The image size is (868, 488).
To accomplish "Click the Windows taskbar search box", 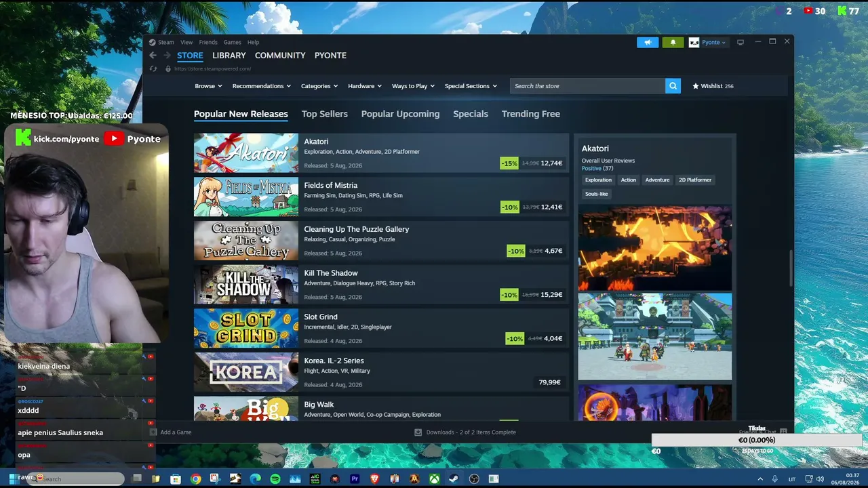I will pyautogui.click(x=76, y=479).
